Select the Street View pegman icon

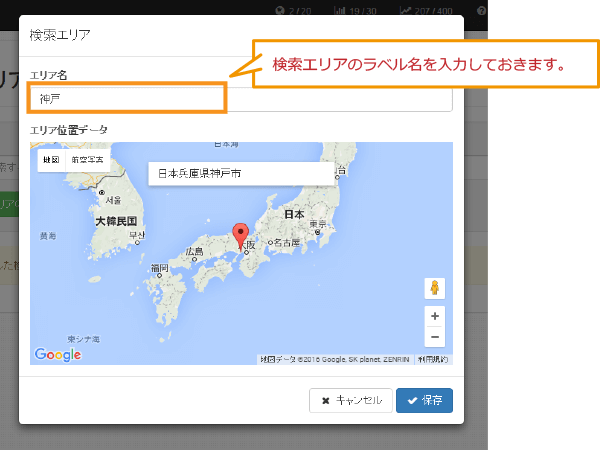click(x=435, y=288)
